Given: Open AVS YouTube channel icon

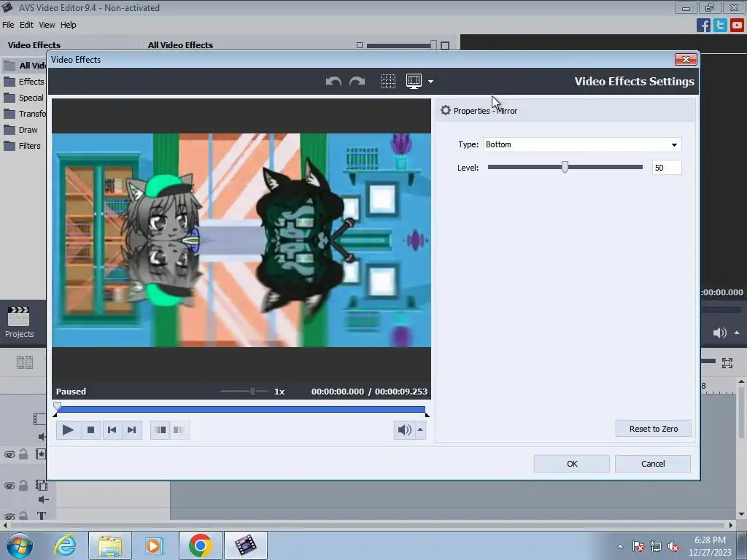Looking at the screenshot, I should click(737, 25).
